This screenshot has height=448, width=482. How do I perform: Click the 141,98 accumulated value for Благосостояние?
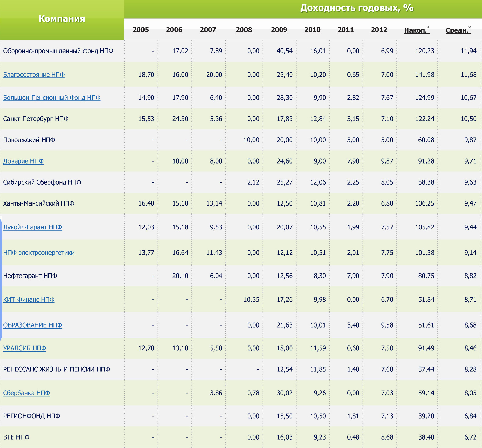[x=425, y=75]
